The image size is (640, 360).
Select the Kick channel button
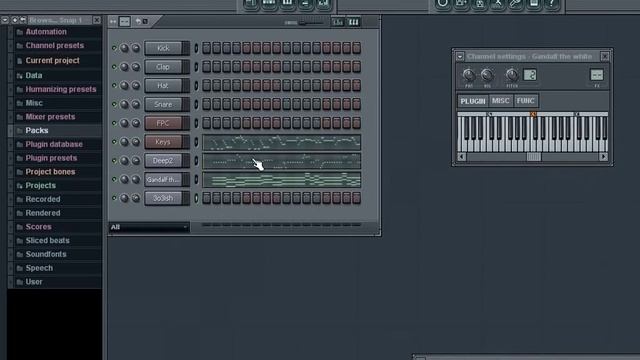(163, 48)
